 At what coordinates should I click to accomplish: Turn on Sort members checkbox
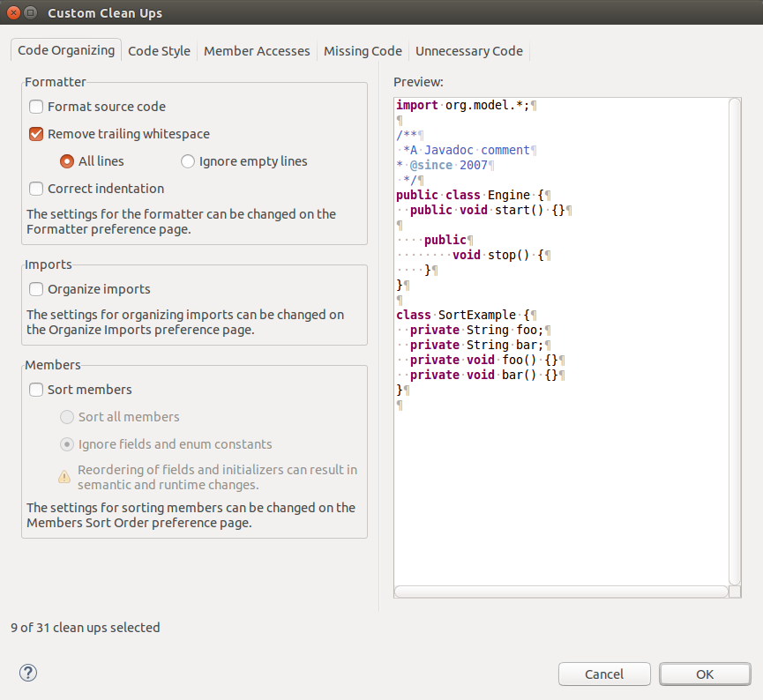(x=36, y=390)
